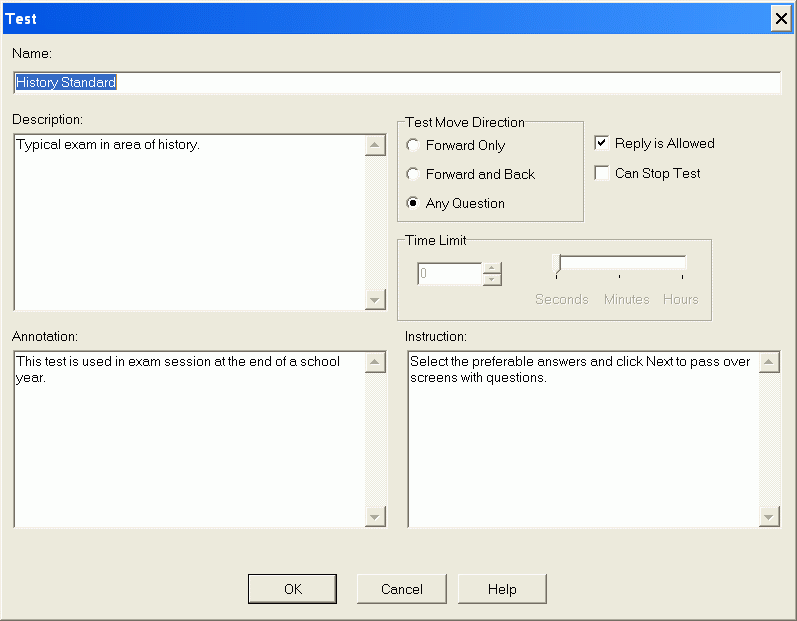Click the Name text field
The image size is (797, 621).
tap(396, 83)
